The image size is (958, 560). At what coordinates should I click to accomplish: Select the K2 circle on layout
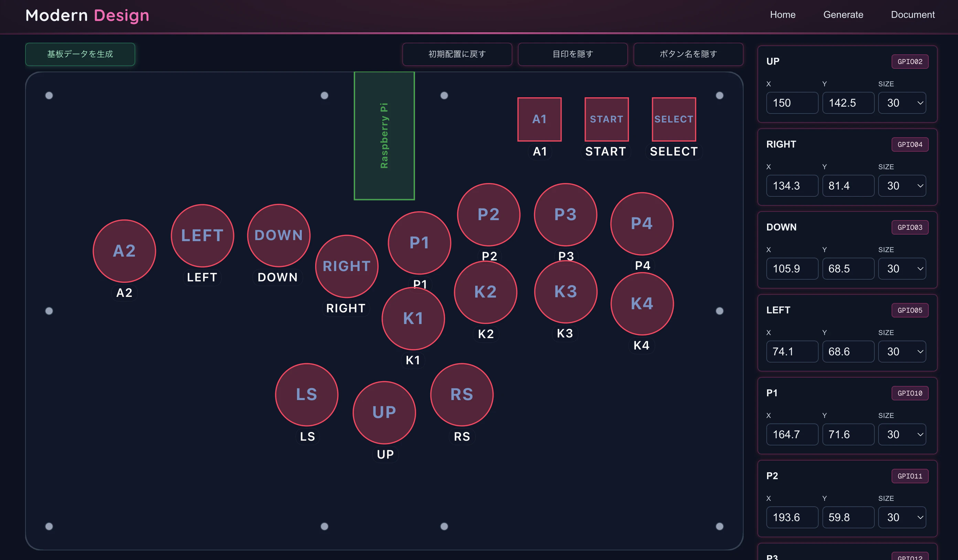486,292
